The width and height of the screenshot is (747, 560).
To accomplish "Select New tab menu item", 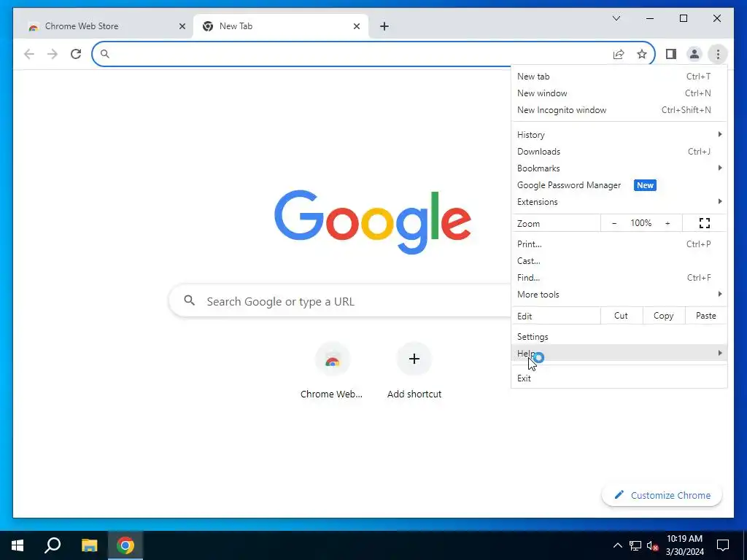I will pyautogui.click(x=619, y=76).
